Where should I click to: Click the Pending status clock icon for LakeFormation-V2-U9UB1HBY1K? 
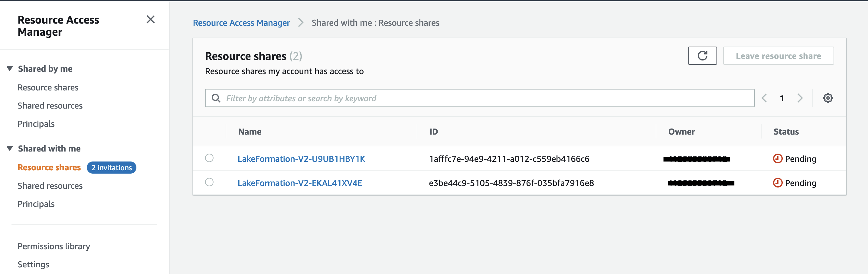[x=778, y=158]
